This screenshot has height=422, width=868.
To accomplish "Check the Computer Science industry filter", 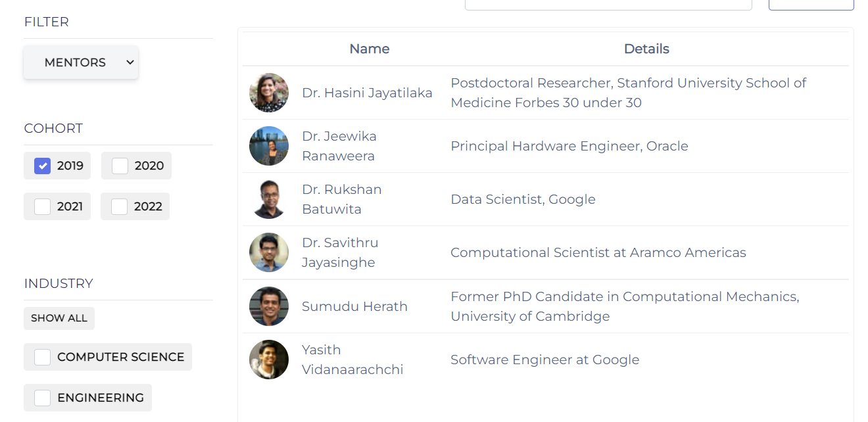I will coord(43,357).
